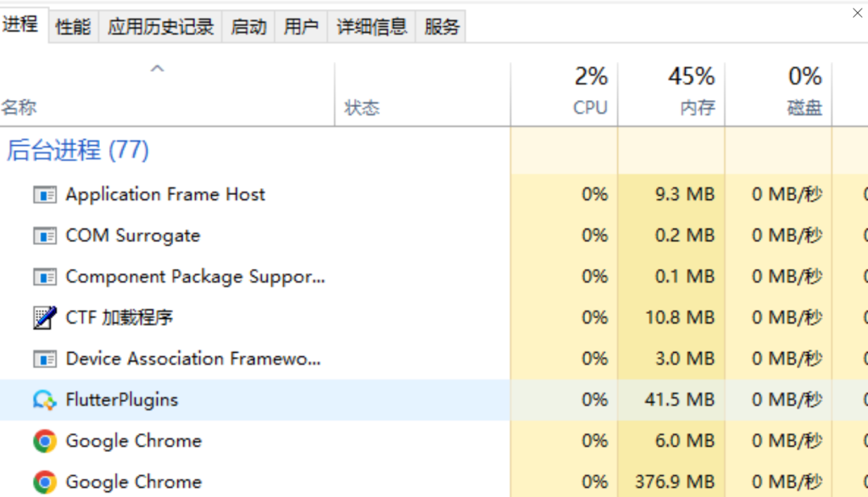
Task: Click the Device Association Framework icon
Action: click(x=44, y=359)
